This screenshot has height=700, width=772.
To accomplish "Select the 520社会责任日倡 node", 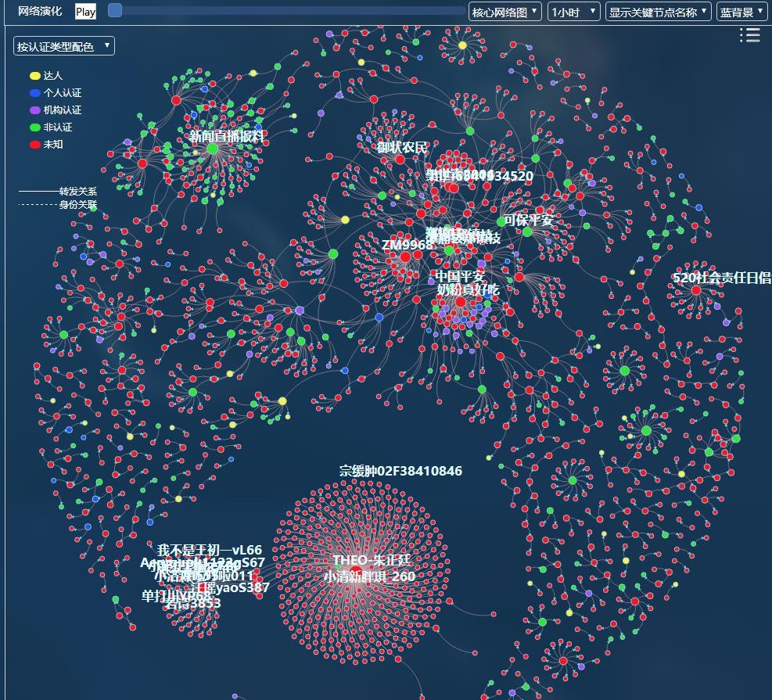I will [x=696, y=290].
